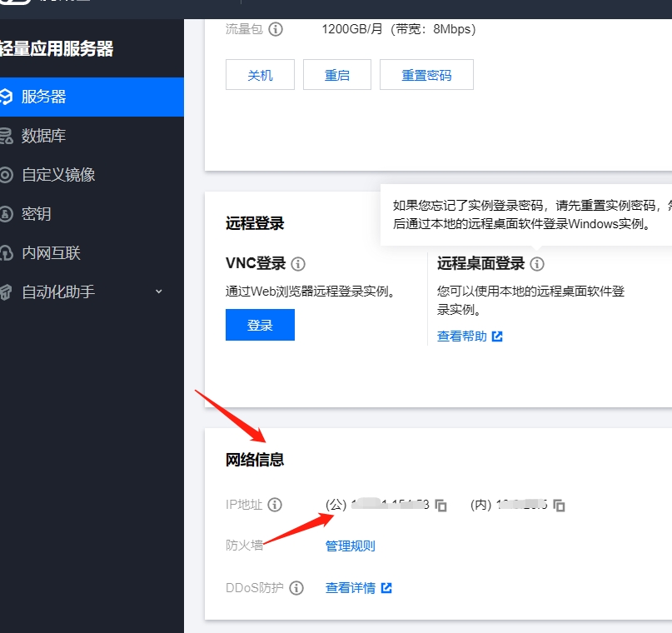Go to 自定义镜像 in the sidebar
The image size is (672, 633).
pyautogui.click(x=57, y=175)
